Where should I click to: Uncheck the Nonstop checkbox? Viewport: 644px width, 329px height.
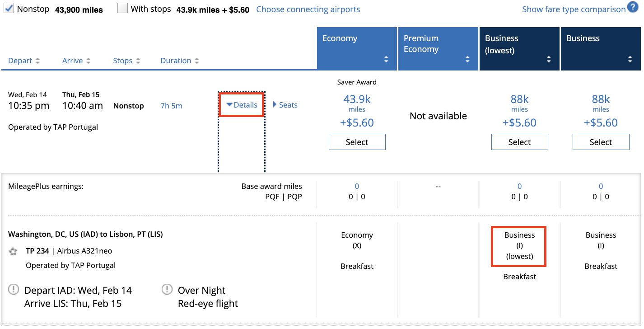pos(9,9)
